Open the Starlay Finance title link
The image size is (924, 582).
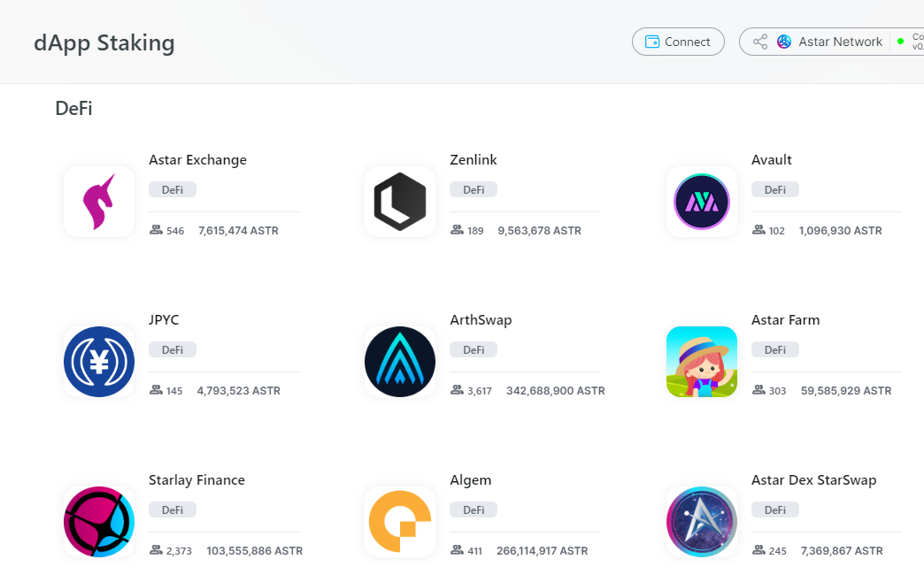196,480
